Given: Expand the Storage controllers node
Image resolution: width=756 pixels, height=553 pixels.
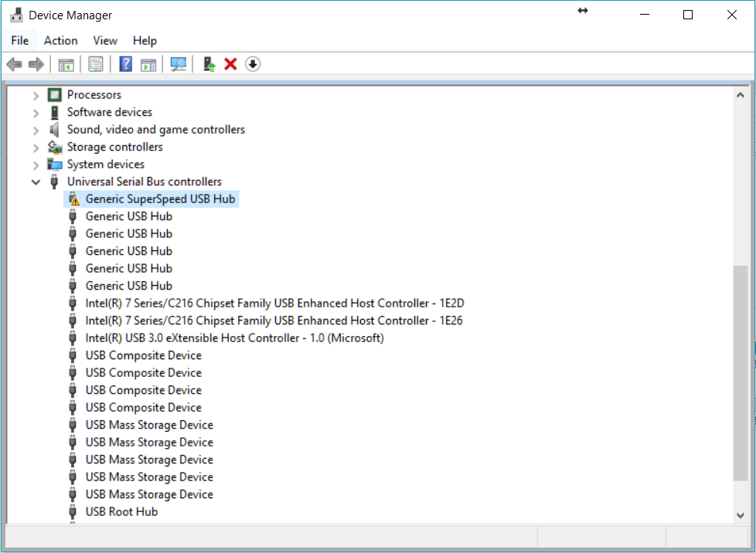Looking at the screenshot, I should (x=36, y=147).
